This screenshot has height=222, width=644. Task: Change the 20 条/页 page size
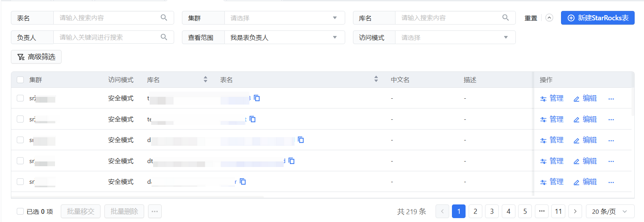[609, 211]
